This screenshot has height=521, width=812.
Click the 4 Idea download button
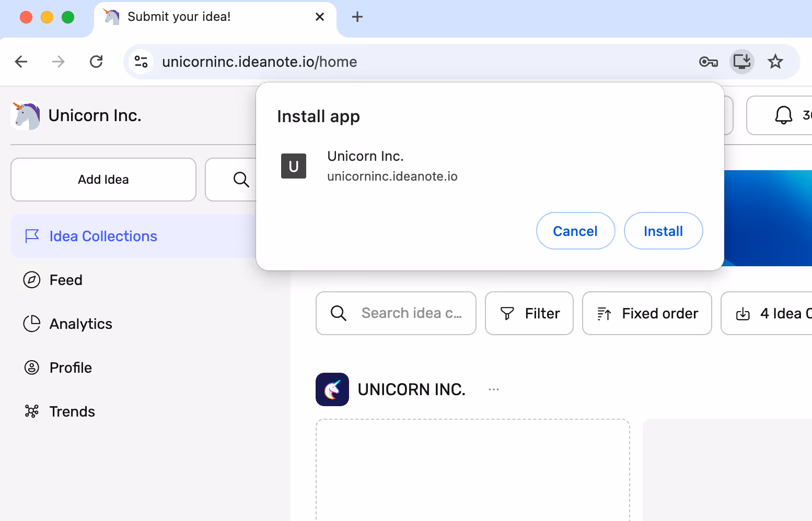point(767,313)
